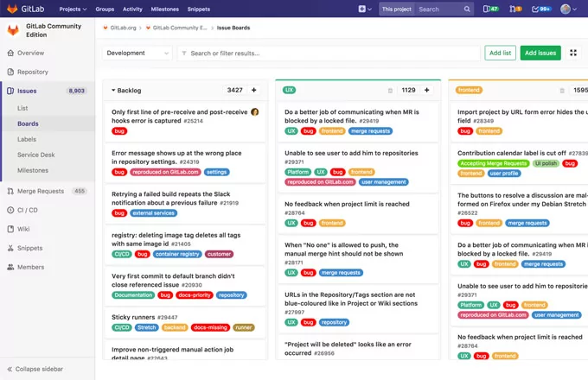Image resolution: width=588 pixels, height=380 pixels.
Task: Open Wiki in the sidebar
Action: pos(23,229)
